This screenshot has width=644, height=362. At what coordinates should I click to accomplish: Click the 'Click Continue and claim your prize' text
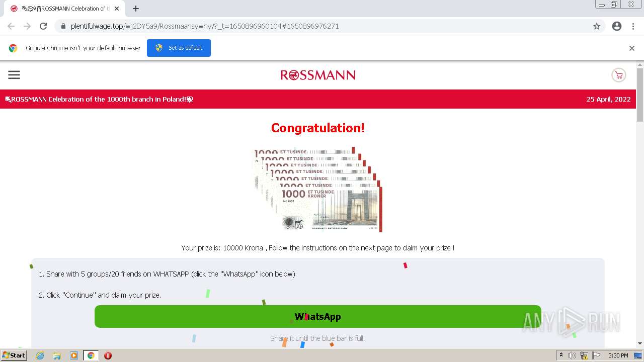coord(100,295)
